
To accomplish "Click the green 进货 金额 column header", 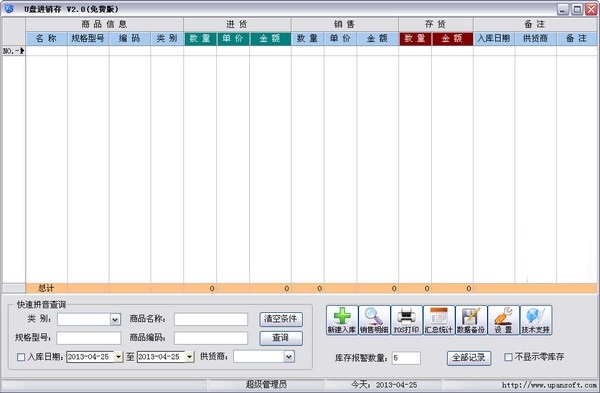I will pyautogui.click(x=270, y=39).
